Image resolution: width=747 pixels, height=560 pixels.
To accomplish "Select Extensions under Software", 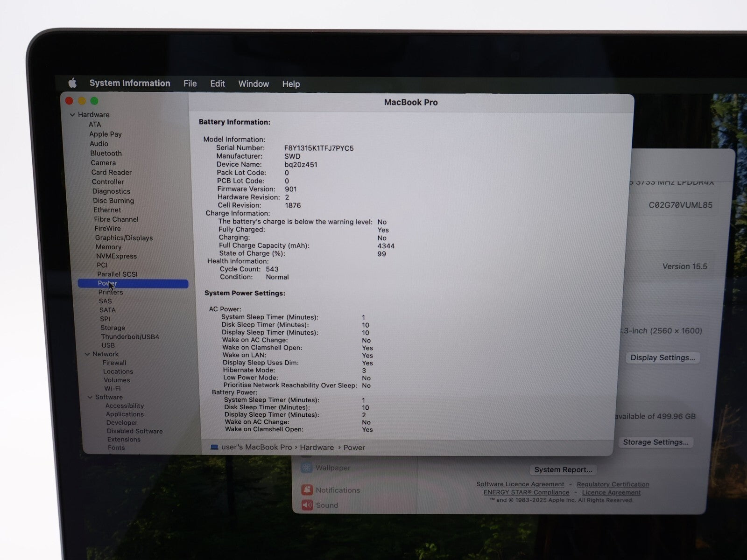I will pyautogui.click(x=124, y=440).
